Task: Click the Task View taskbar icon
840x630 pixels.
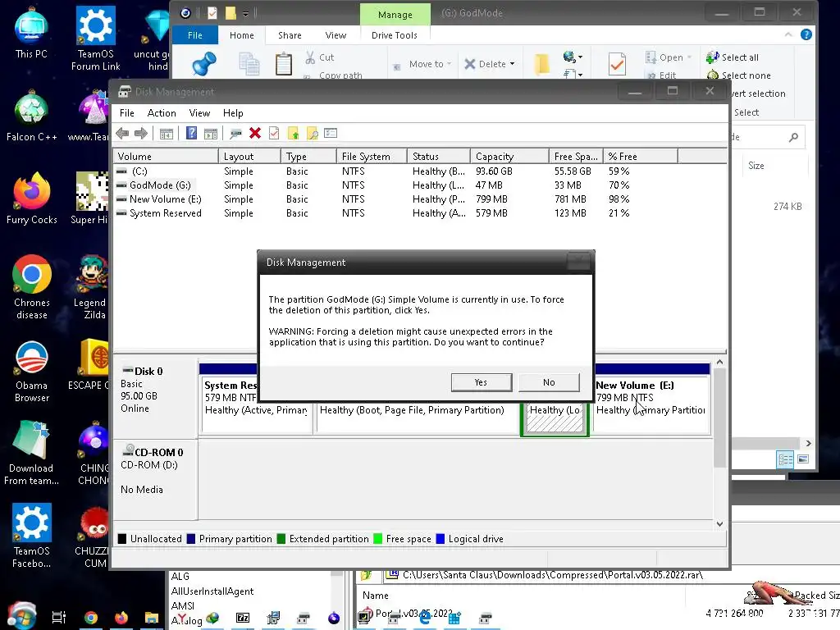Action: click(59, 617)
